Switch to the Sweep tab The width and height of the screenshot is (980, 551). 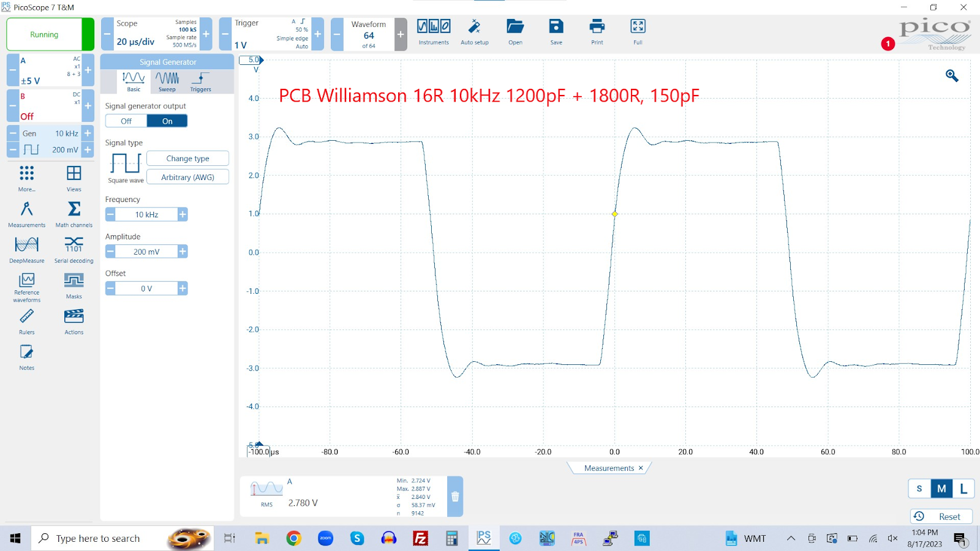pyautogui.click(x=167, y=81)
